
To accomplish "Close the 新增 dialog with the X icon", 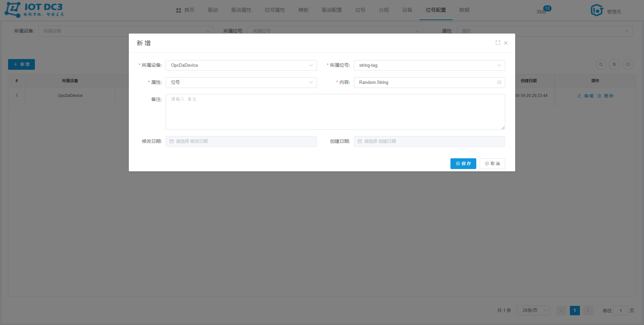I will (506, 43).
